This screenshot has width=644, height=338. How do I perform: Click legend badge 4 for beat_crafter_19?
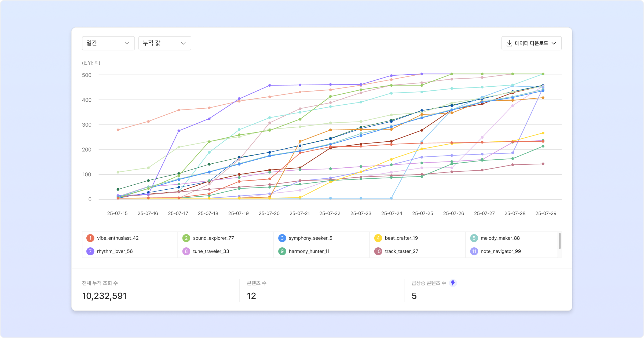(x=378, y=238)
